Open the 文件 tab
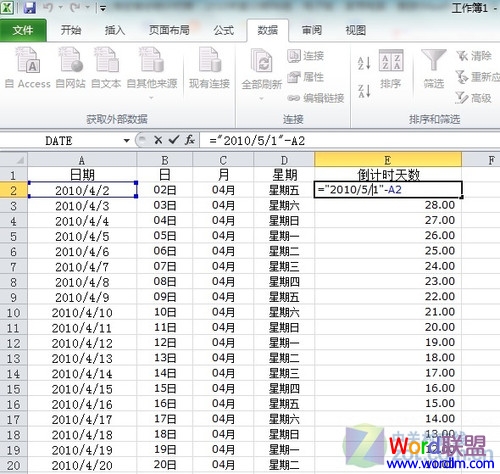Image resolution: width=500 pixels, height=474 pixels. pyautogui.click(x=23, y=30)
